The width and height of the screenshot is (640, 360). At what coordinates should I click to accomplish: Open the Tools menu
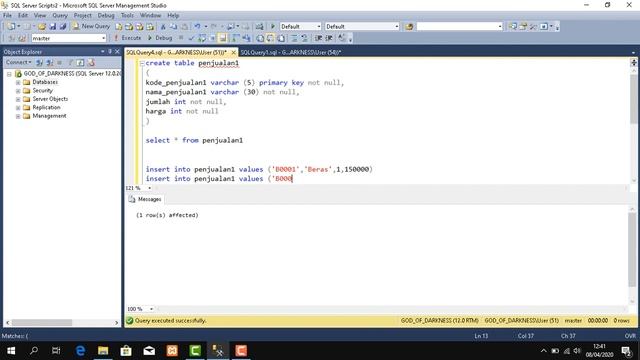point(127,16)
